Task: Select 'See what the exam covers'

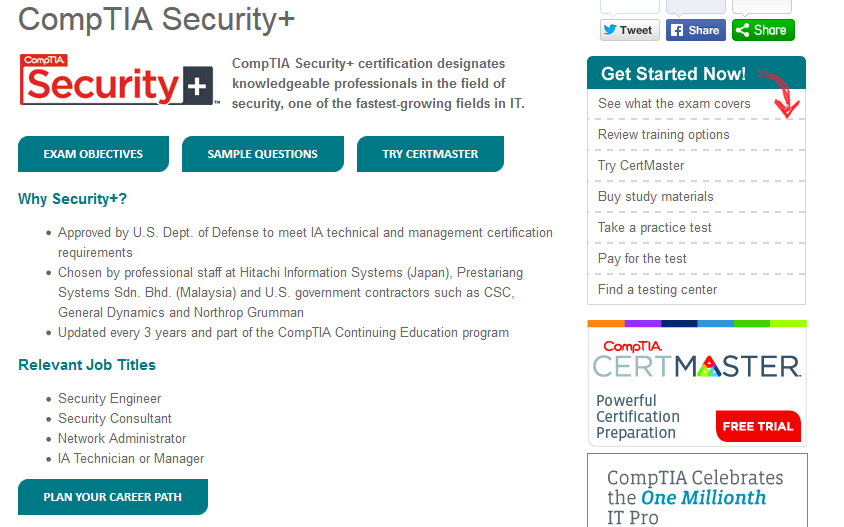Action: tap(674, 104)
